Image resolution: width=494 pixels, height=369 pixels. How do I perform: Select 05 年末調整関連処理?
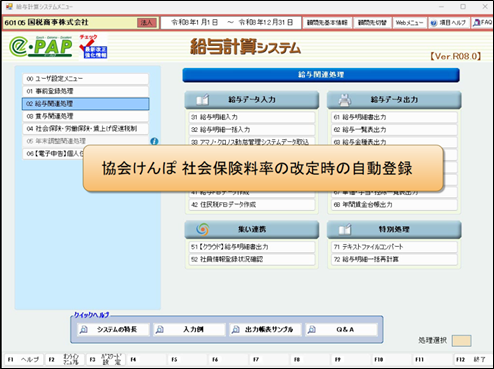(x=85, y=141)
